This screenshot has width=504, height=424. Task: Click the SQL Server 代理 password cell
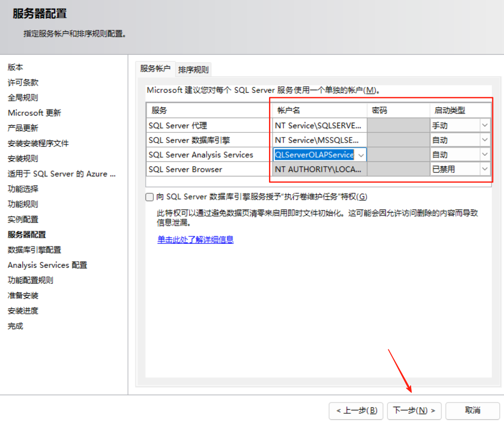[398, 125]
